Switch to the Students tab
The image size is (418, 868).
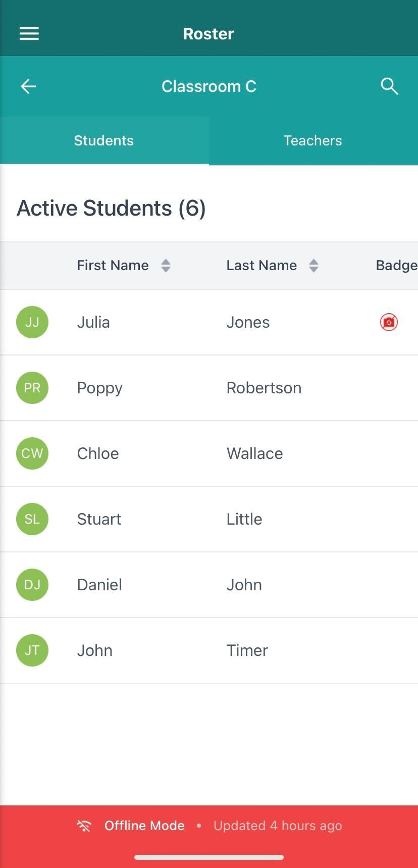pyautogui.click(x=104, y=140)
